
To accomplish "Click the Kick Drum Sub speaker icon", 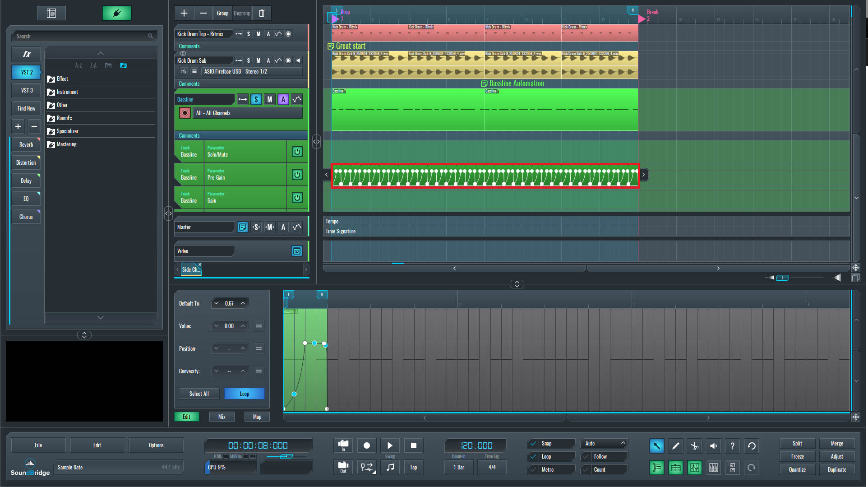I will [x=298, y=60].
